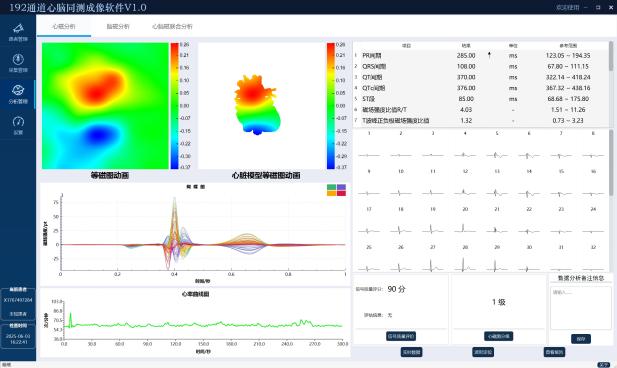Click the 90 分 quality score
This screenshot has height=368, width=617.
tap(396, 289)
